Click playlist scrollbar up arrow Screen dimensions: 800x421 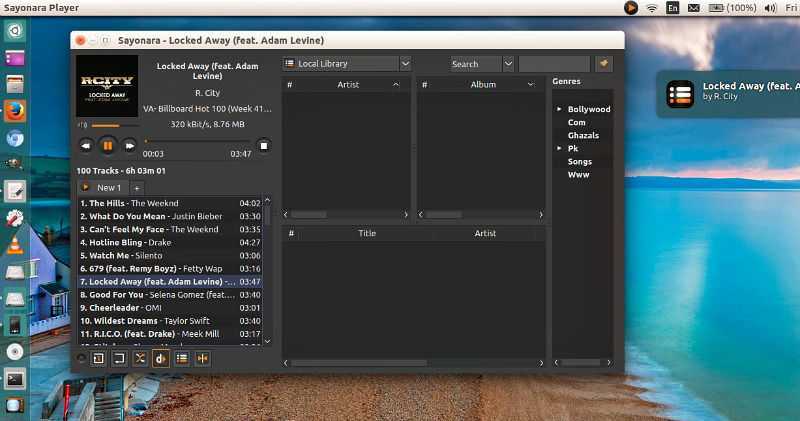click(x=267, y=201)
